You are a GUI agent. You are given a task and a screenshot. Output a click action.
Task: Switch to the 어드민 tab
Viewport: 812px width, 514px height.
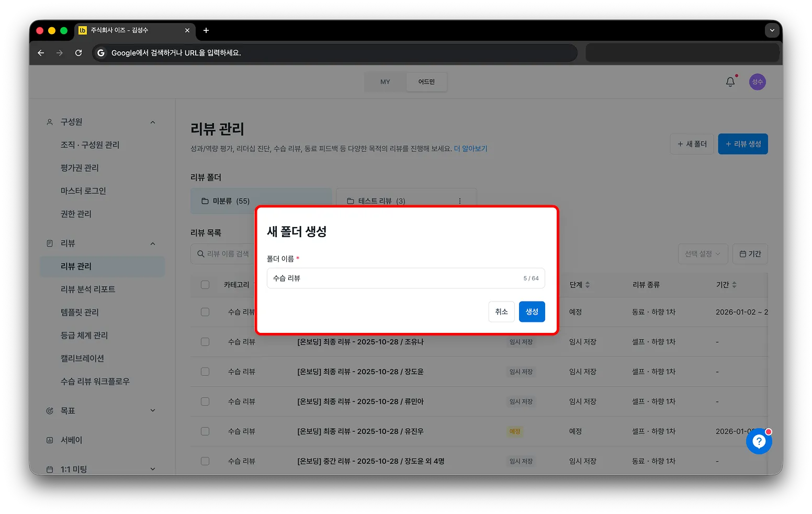pos(426,82)
